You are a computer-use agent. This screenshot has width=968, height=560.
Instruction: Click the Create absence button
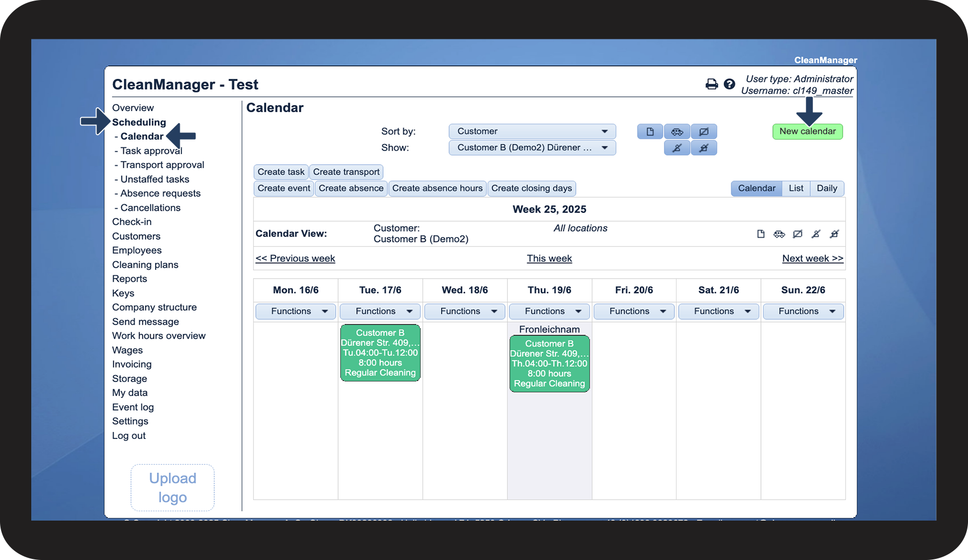point(351,188)
